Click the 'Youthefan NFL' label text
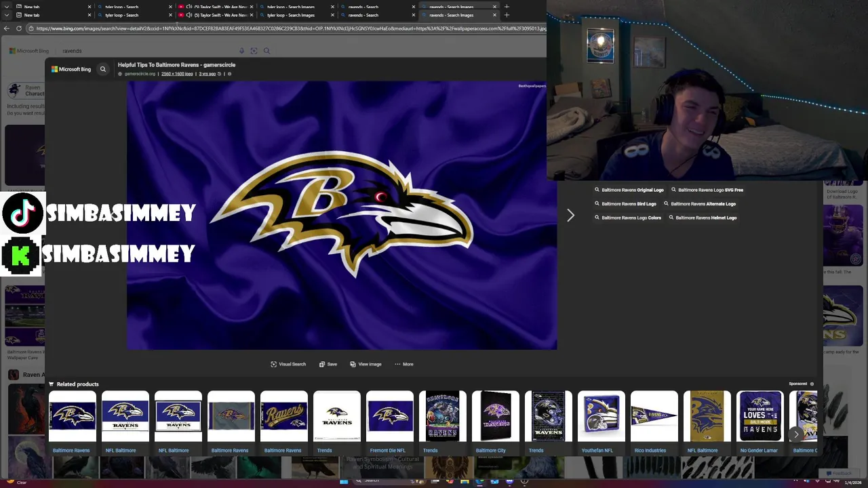The image size is (868, 488). tap(597, 451)
